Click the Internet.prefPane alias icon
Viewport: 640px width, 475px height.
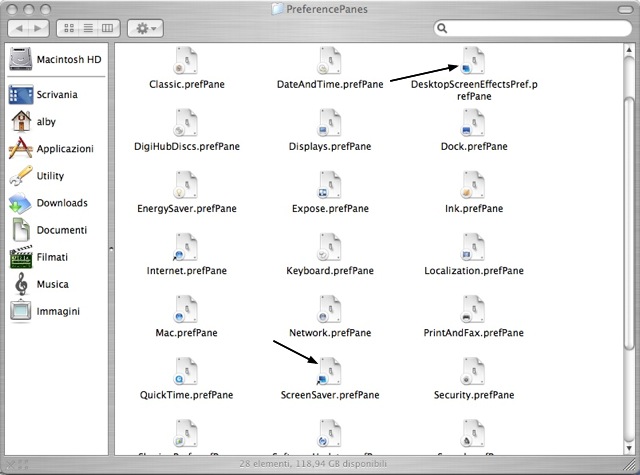(x=187, y=247)
